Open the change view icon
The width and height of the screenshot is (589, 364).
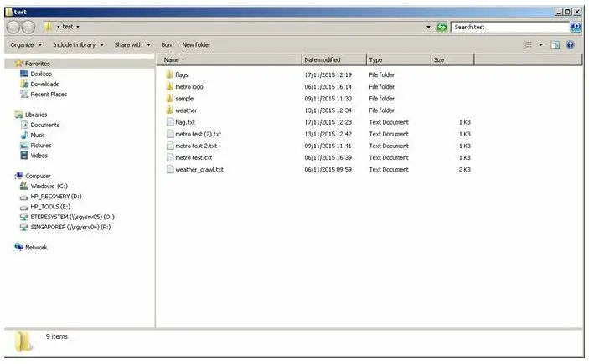[x=528, y=44]
